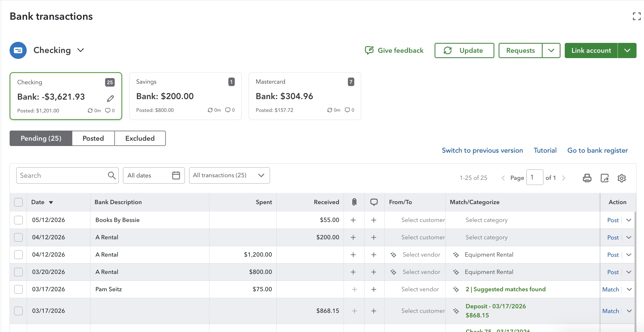Click the pencil edit icon on Checking card
The image size is (644, 332).
pyautogui.click(x=110, y=99)
